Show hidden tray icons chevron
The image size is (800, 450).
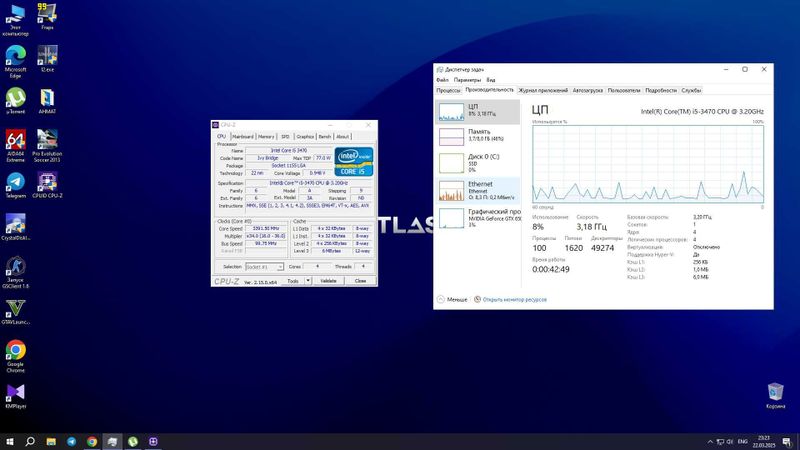tap(710, 442)
